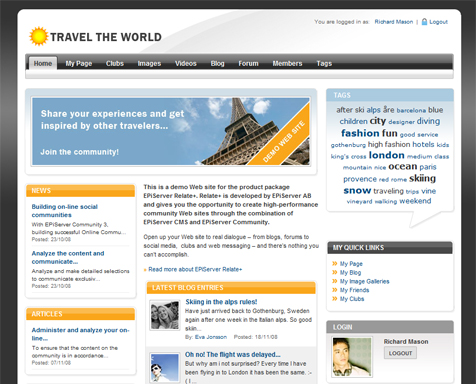This screenshot has height=384, width=476.
Task: Select the 'mountain' tag
Action: tap(357, 168)
